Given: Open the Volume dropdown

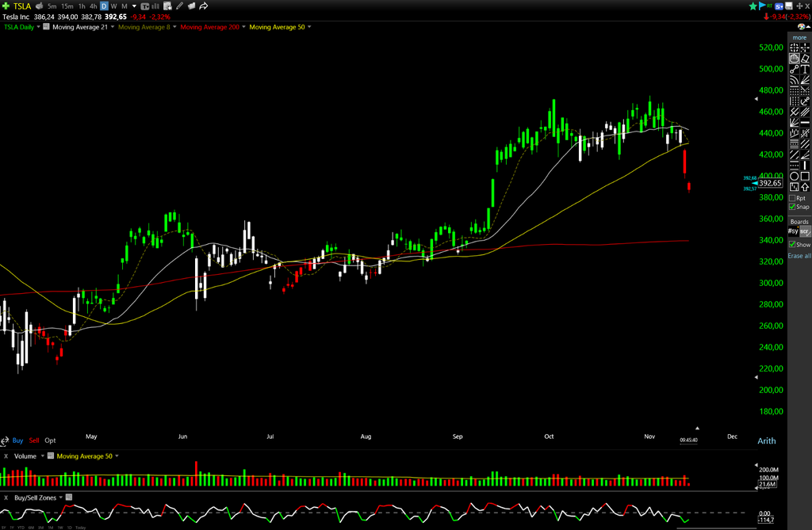Looking at the screenshot, I should 43,456.
